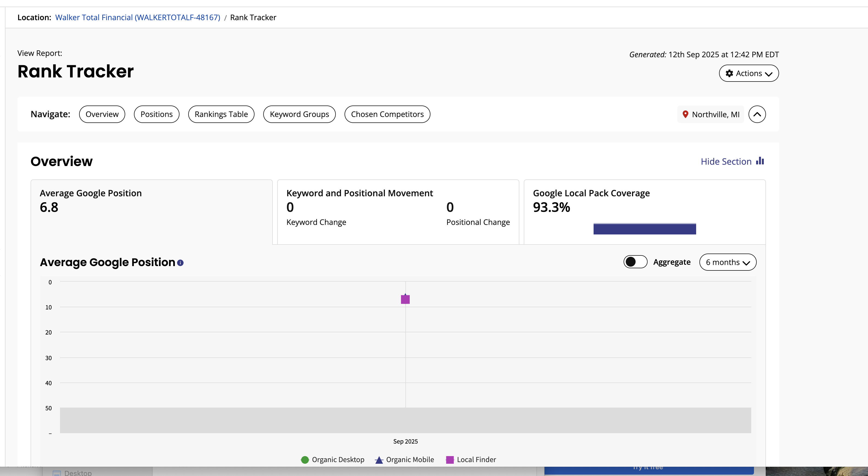Click the Hide Section link

(726, 161)
